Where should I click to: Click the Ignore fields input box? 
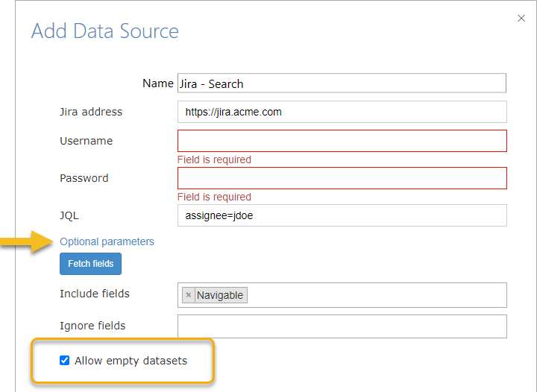(x=342, y=326)
